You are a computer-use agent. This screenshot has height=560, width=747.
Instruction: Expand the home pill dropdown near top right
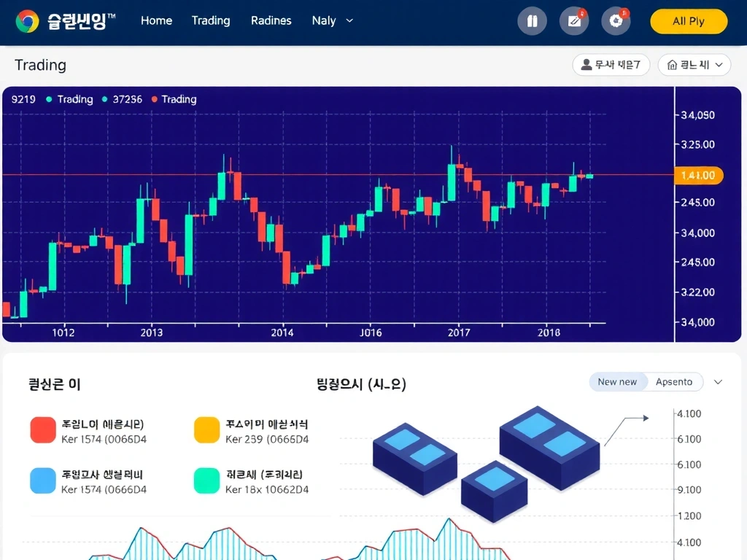[719, 65]
